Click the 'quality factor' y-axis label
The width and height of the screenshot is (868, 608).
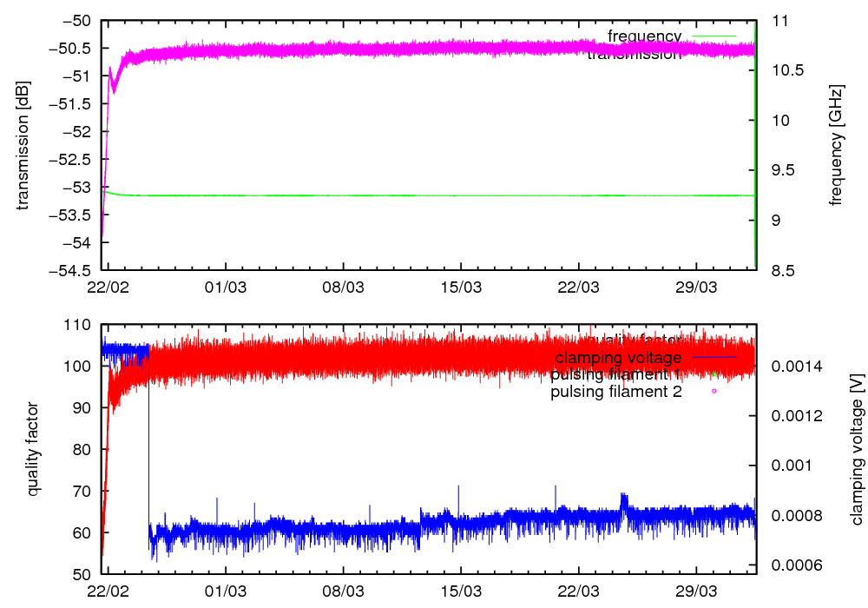(35, 449)
